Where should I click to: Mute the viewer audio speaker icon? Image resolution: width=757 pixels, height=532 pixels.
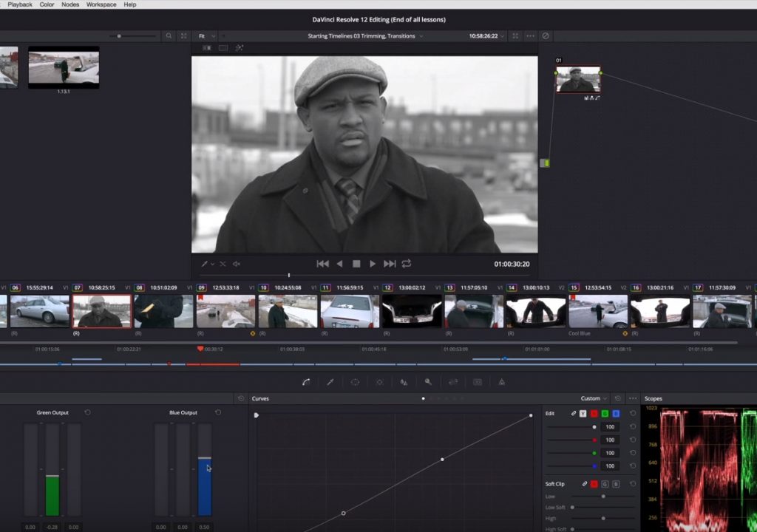pos(237,264)
